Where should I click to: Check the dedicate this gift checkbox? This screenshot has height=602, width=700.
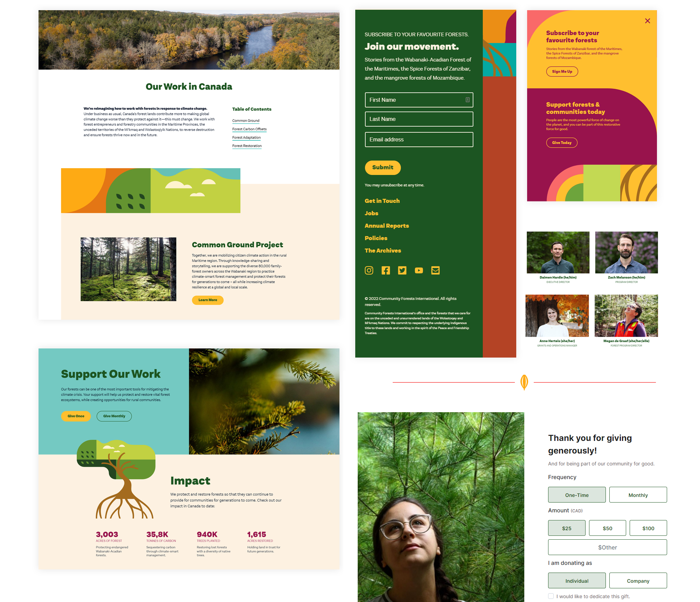point(551,596)
